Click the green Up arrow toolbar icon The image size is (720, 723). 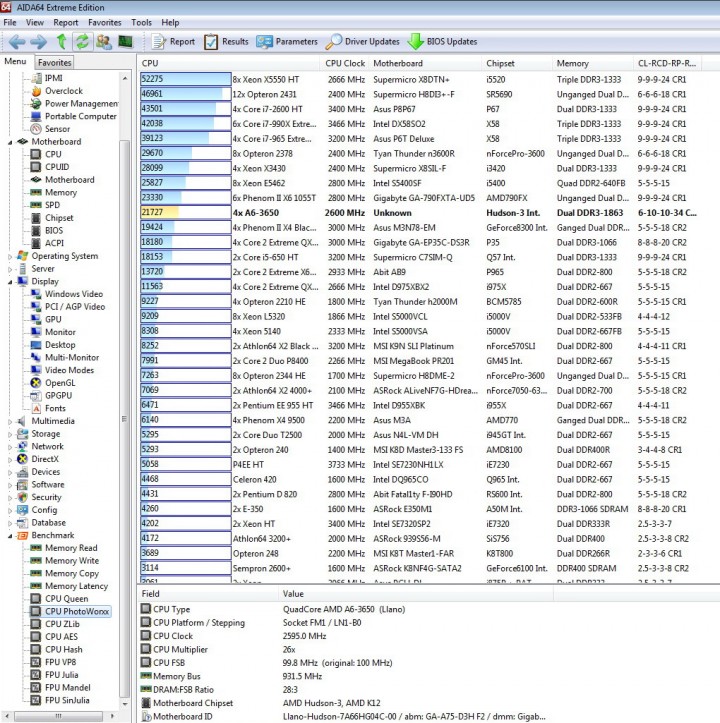tap(61, 42)
